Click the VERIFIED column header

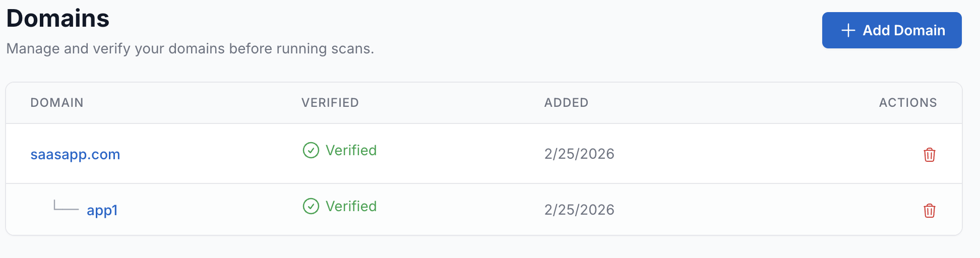tap(330, 103)
